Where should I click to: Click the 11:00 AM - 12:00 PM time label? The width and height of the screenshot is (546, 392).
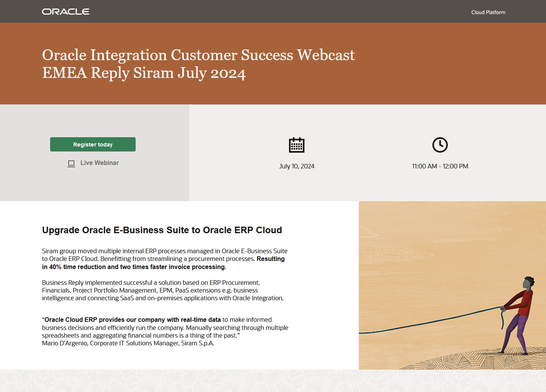tap(440, 166)
